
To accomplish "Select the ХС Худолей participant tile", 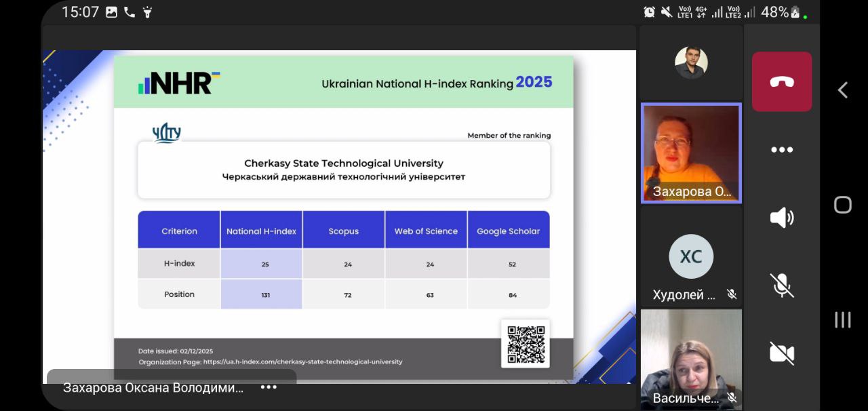I will (x=691, y=256).
